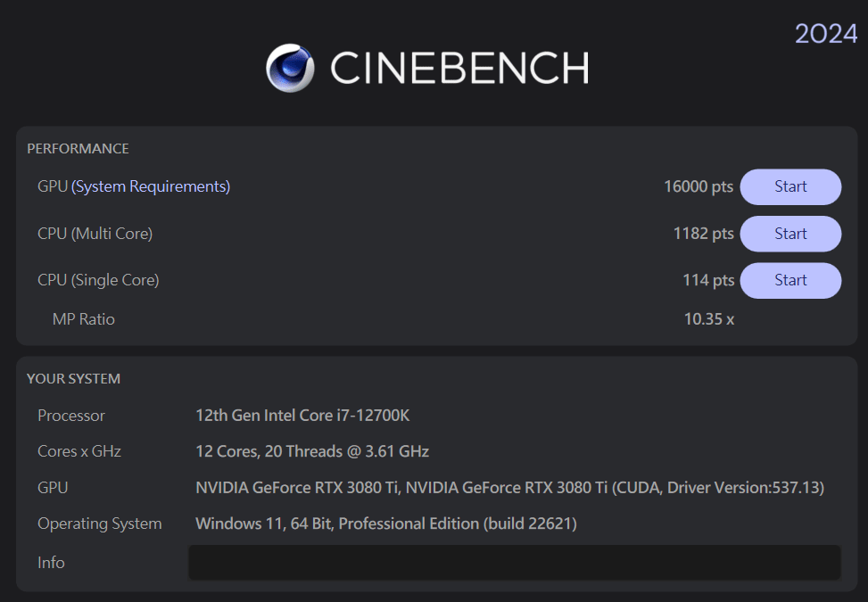Image resolution: width=868 pixels, height=602 pixels.
Task: Click the Info input field
Action: click(514, 562)
